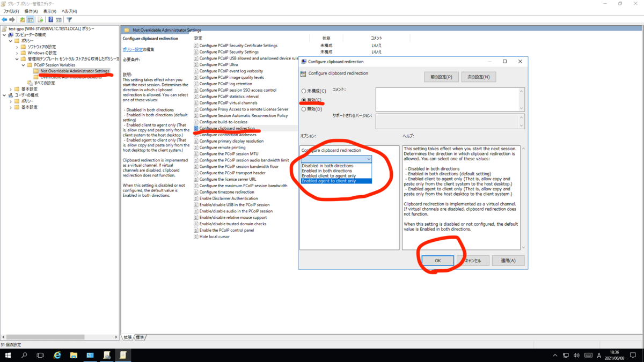Click the clipboard redirection combo box arrow
The image size is (644, 362).
point(368,159)
